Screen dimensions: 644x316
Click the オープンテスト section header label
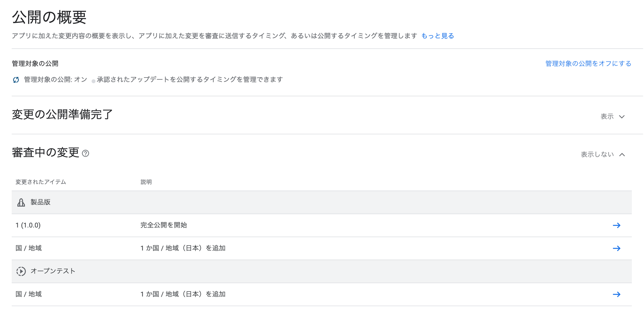tap(53, 271)
